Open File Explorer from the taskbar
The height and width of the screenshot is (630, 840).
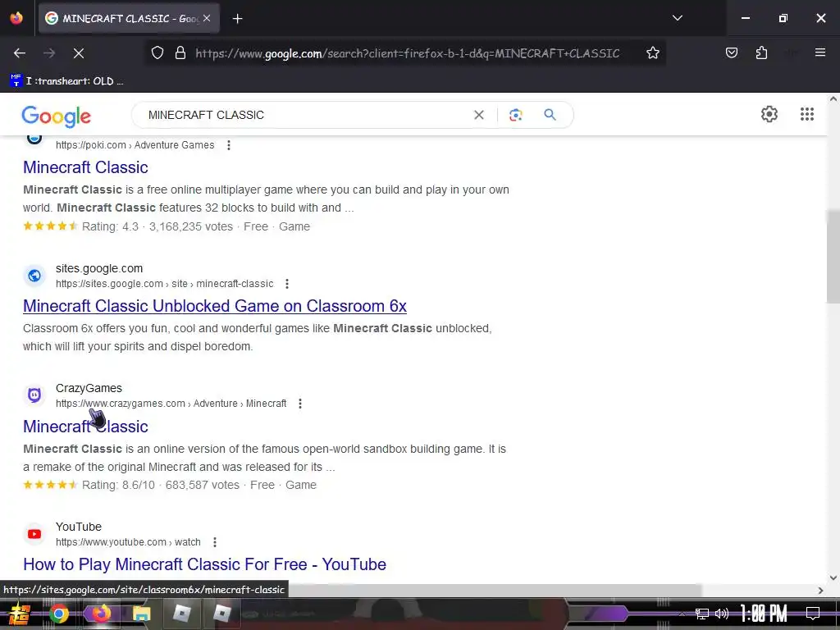pos(141,614)
